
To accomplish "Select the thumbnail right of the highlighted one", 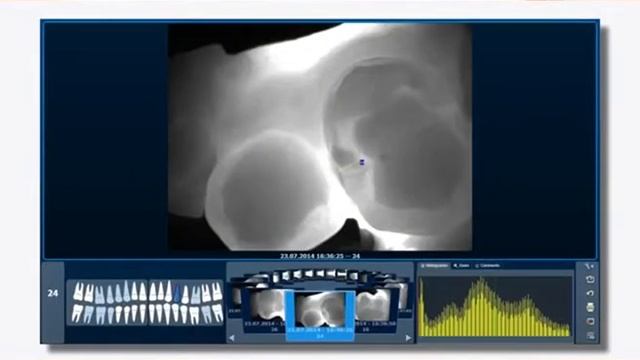I will tap(376, 312).
